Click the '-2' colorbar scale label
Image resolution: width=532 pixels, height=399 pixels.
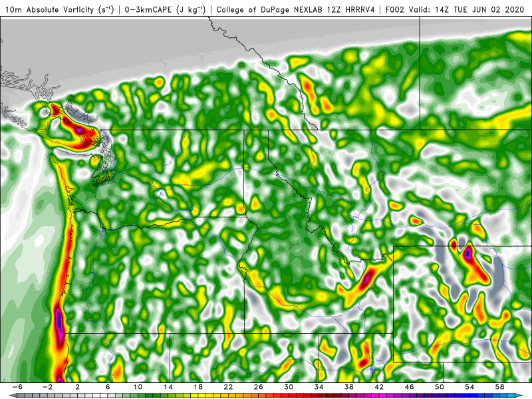click(x=47, y=387)
